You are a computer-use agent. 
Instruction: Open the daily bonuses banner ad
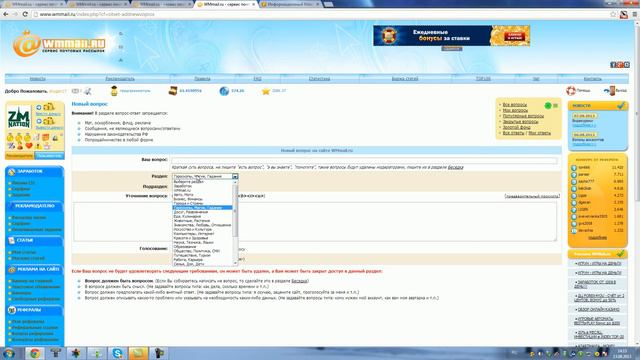(x=451, y=36)
